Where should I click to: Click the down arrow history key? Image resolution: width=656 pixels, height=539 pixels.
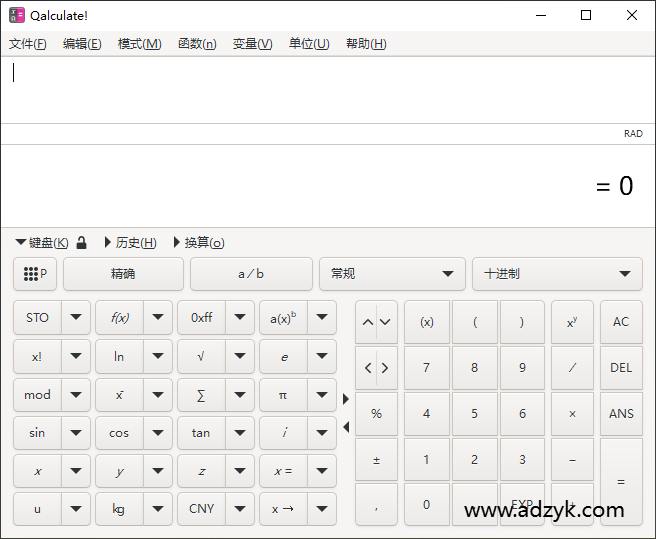(x=385, y=322)
